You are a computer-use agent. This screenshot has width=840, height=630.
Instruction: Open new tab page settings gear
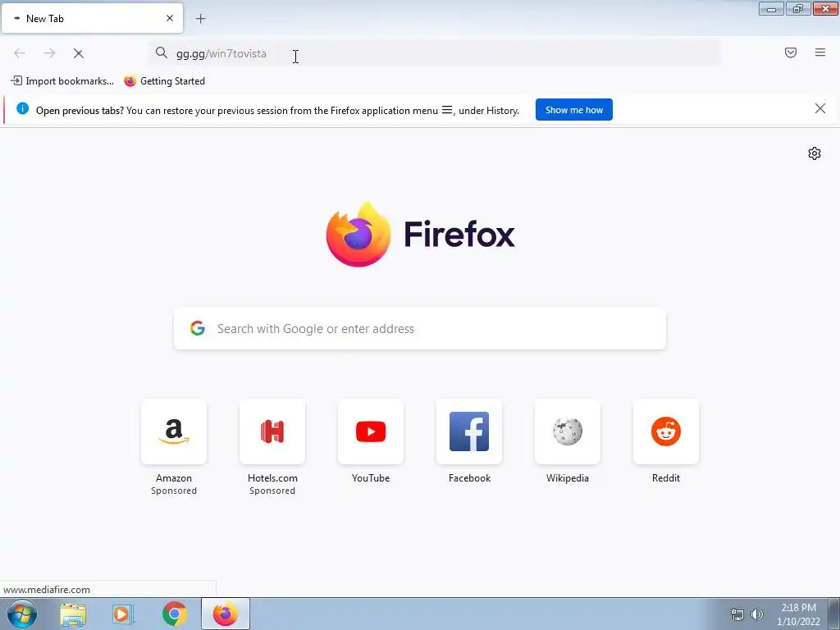(815, 153)
